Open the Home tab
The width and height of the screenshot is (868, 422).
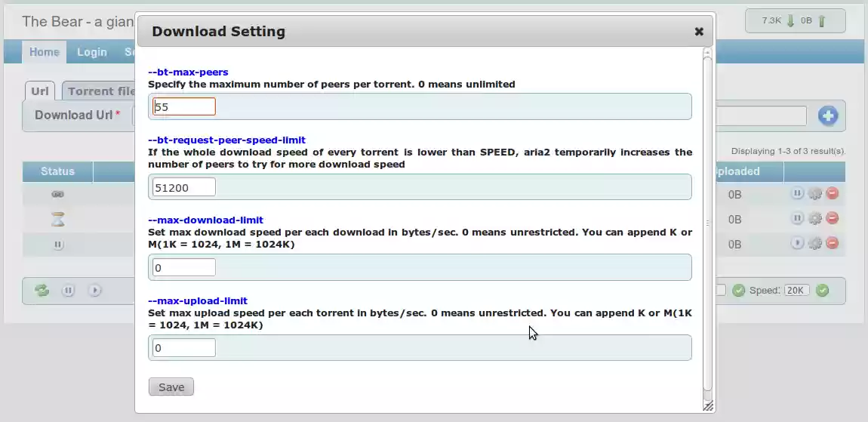pos(45,52)
